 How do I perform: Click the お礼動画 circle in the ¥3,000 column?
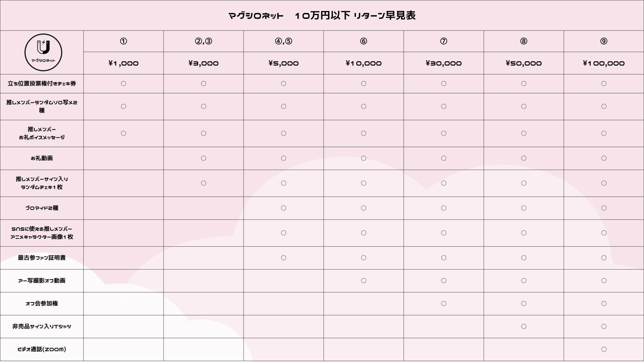203,158
